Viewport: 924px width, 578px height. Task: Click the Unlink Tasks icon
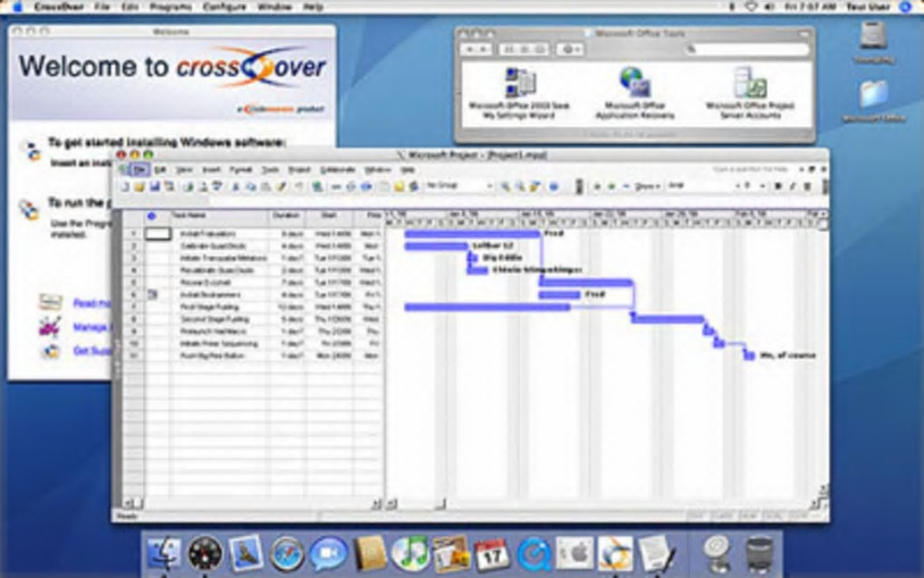pyautogui.click(x=351, y=187)
